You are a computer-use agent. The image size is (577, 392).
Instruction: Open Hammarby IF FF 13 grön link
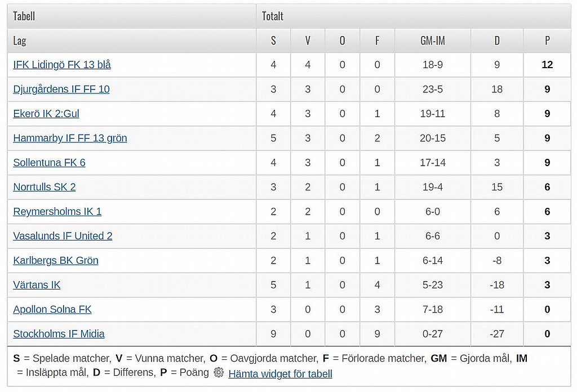point(70,138)
